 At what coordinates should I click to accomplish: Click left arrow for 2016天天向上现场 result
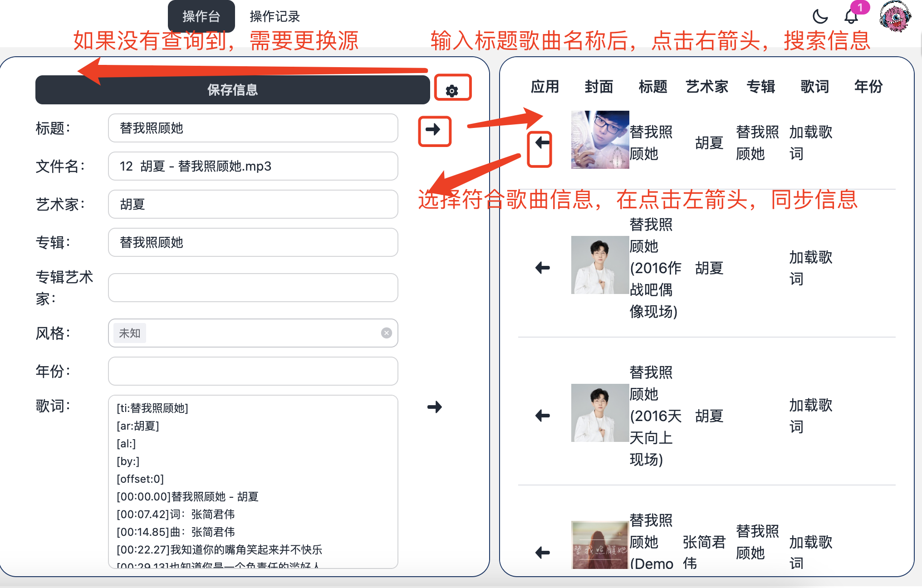pos(542,416)
